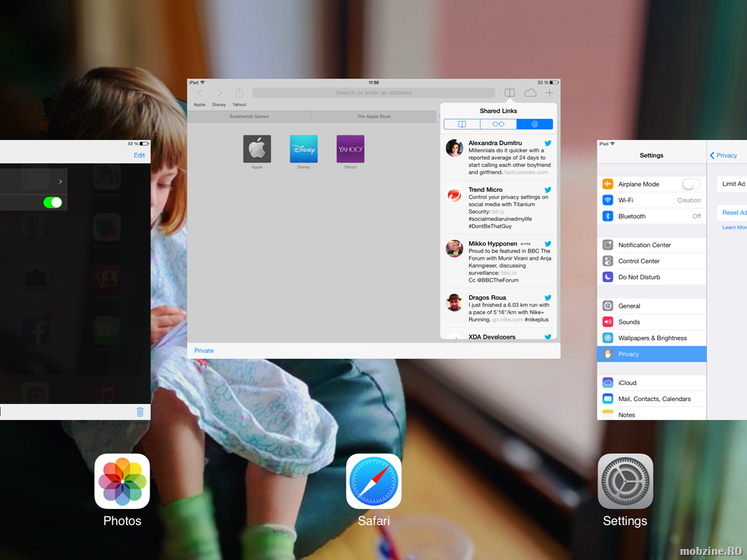Screen dimensions: 747x560
Task: Toggle the Airplane Mode switch
Action: pos(691,184)
